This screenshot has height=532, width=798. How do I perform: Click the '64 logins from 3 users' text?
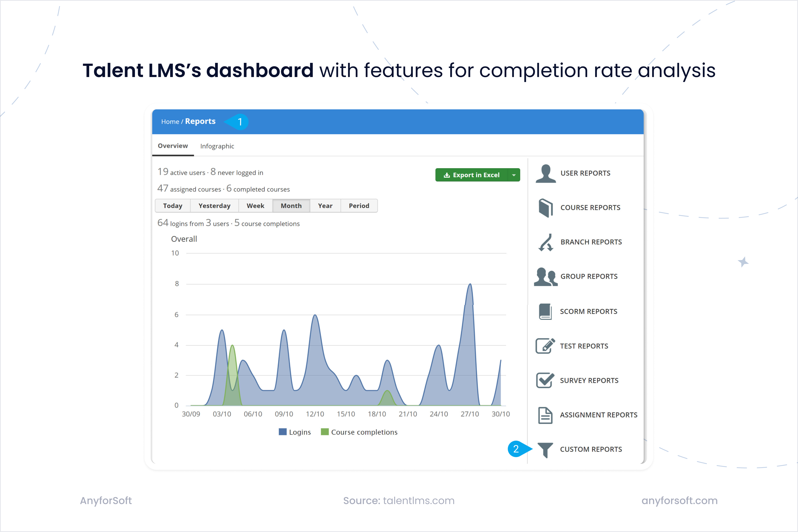[x=193, y=223]
